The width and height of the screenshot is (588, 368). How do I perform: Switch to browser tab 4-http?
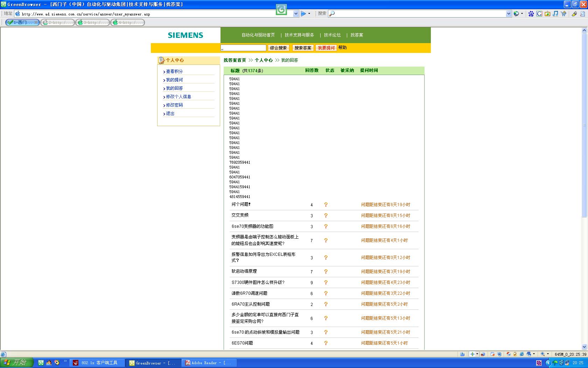[128, 22]
